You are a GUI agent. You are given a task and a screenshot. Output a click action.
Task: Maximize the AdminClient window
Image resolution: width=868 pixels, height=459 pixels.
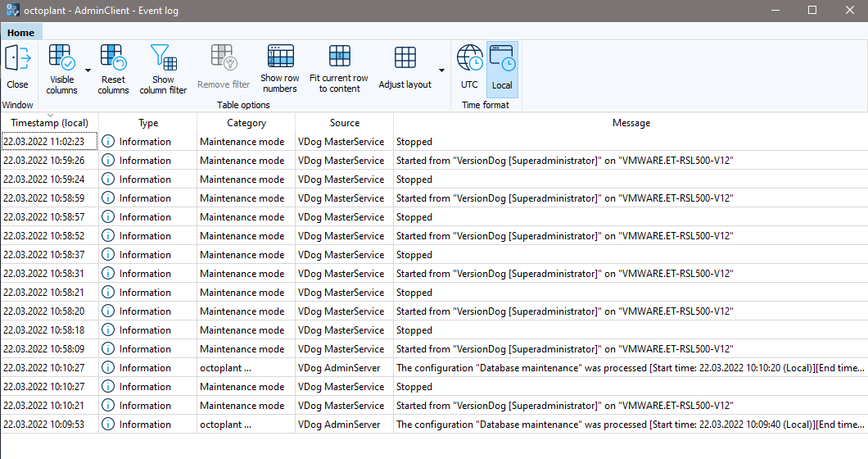[x=811, y=11]
